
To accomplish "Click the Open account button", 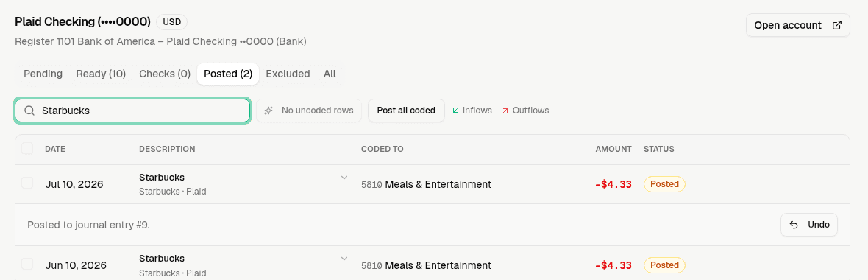I will (x=797, y=25).
